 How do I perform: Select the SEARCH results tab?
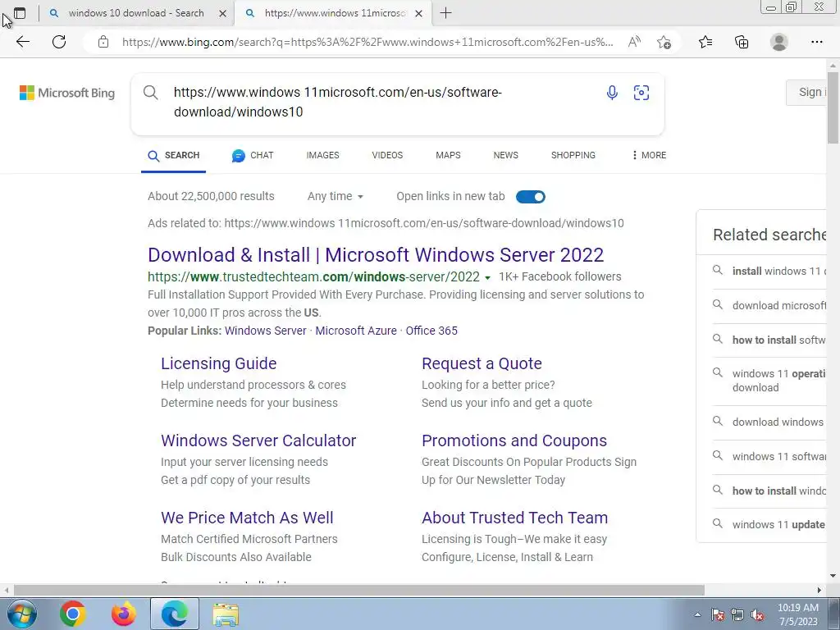coord(174,155)
